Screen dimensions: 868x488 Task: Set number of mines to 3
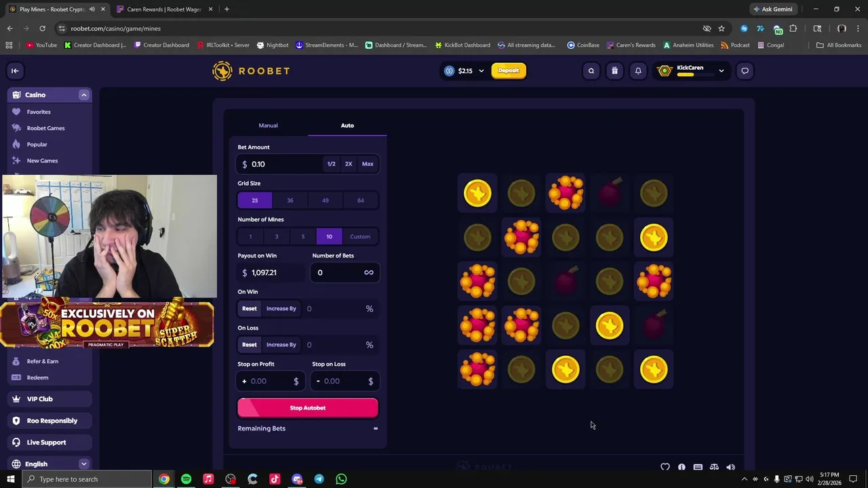point(277,237)
